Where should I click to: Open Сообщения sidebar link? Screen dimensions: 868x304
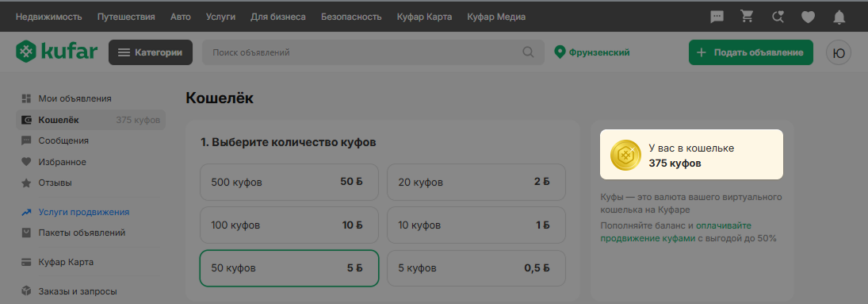pyautogui.click(x=63, y=141)
